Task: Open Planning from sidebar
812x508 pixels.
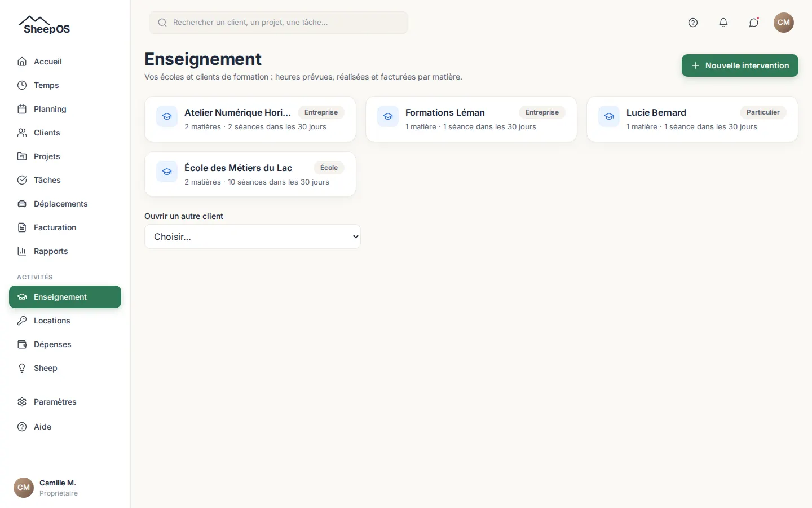Action: point(65,109)
